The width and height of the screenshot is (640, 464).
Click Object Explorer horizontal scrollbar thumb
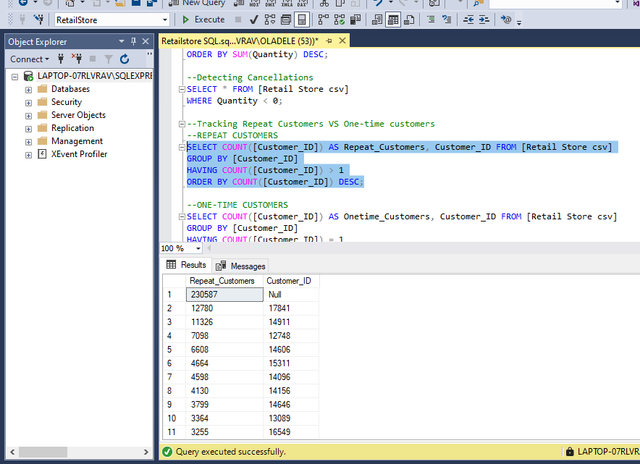point(43,452)
